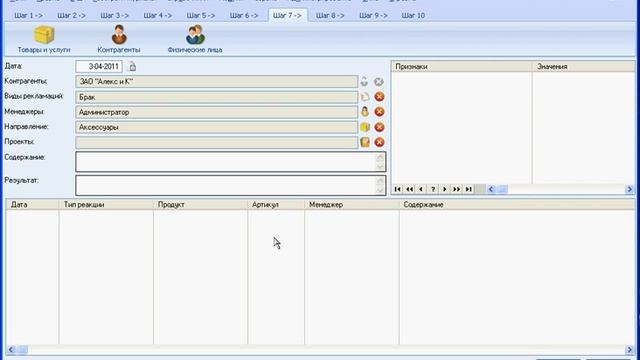Switch to Шаг 5 tab

coord(201,16)
